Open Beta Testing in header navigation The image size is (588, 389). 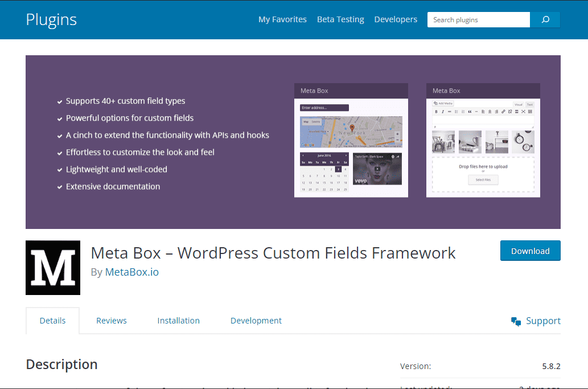tap(340, 19)
